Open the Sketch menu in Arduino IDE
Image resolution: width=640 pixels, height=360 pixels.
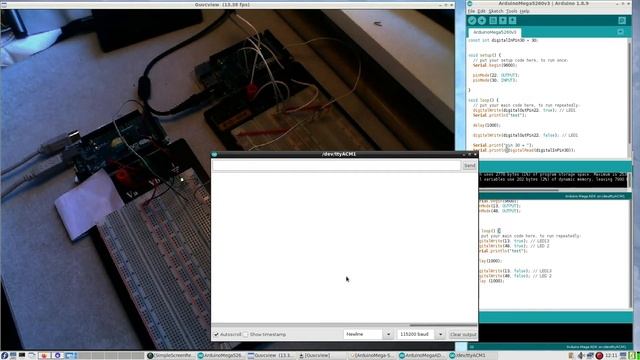click(496, 11)
